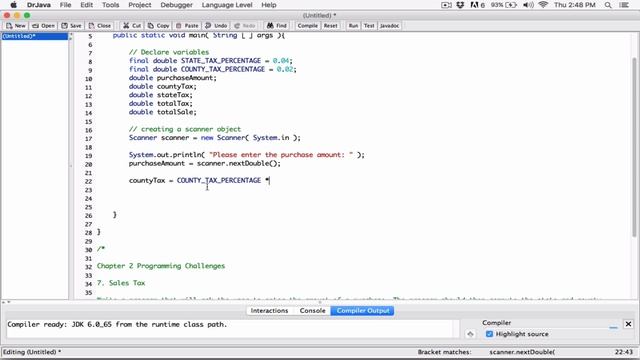Screen dimensions: 640x360
Task: Open Spotlight search in the menu bar
Action: (608, 5)
